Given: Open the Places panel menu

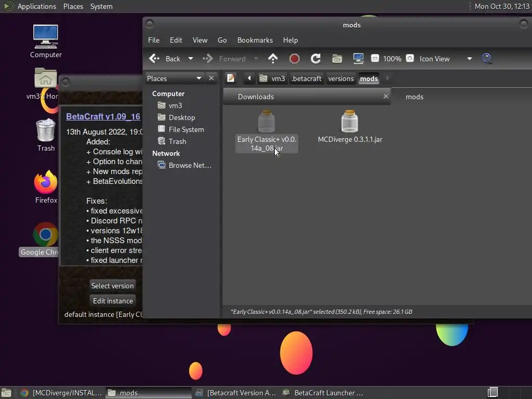Looking at the screenshot, I should pyautogui.click(x=73, y=6).
